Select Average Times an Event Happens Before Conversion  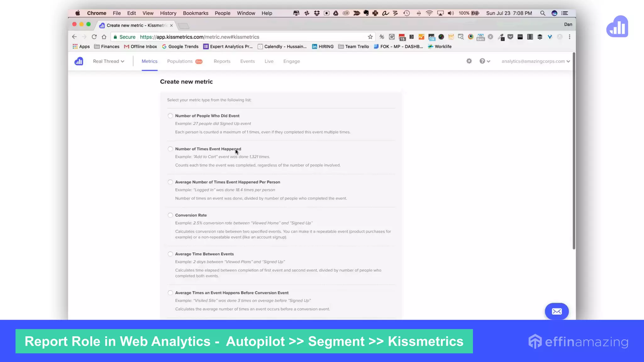(170, 293)
